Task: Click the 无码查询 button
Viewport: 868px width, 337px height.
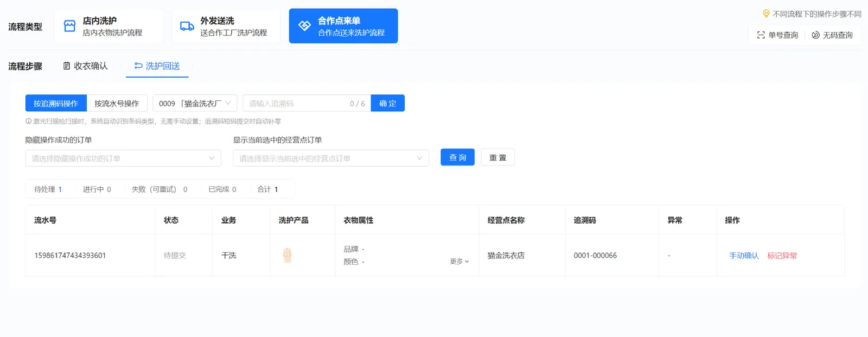Action: (832, 35)
